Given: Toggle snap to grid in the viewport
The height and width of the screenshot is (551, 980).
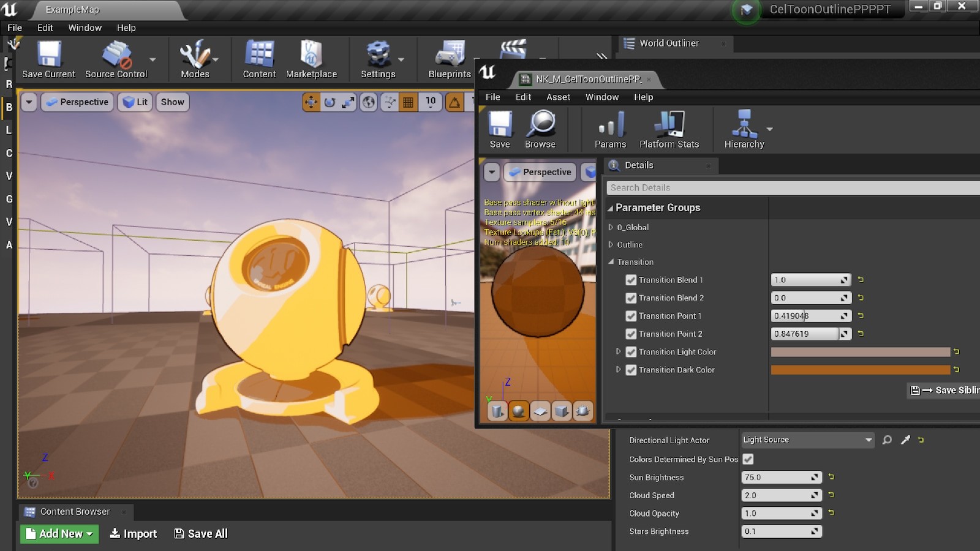Looking at the screenshot, I should coord(409,102).
